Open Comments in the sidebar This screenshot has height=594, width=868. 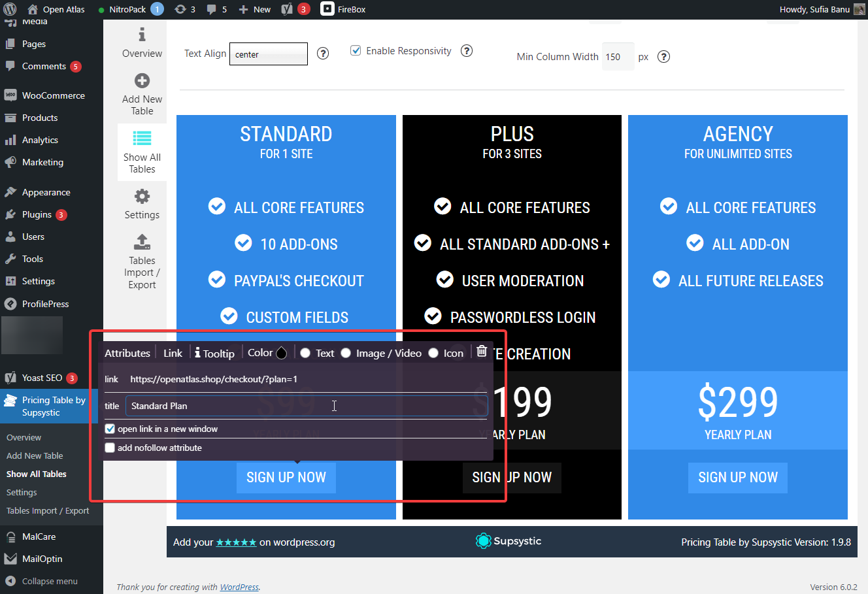pos(44,66)
